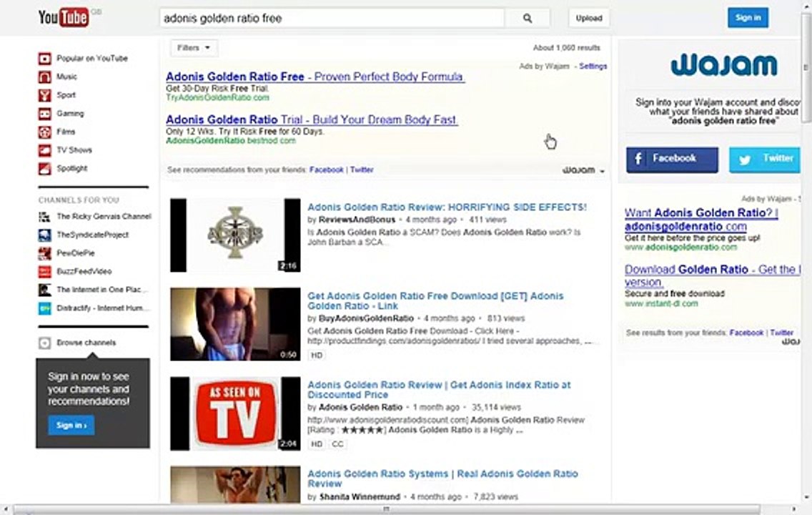
Task: Open the As Seen On TV thumbnail
Action: pos(235,413)
